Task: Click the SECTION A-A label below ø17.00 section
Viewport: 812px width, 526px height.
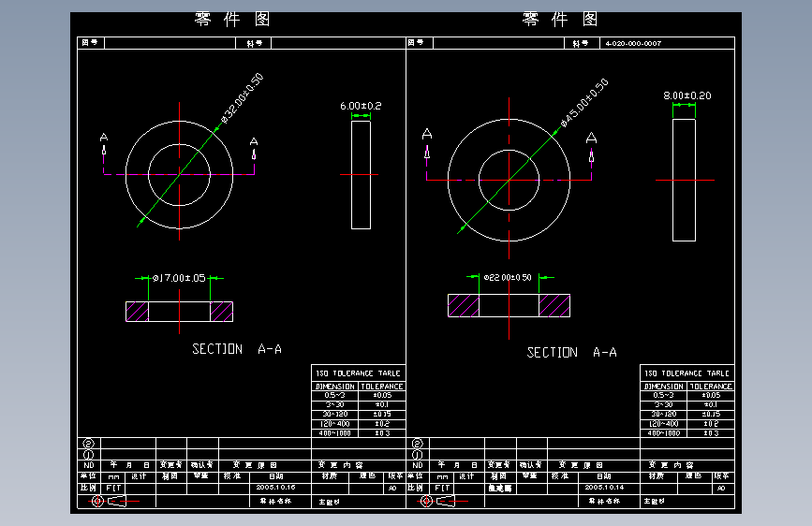Action: coord(237,349)
